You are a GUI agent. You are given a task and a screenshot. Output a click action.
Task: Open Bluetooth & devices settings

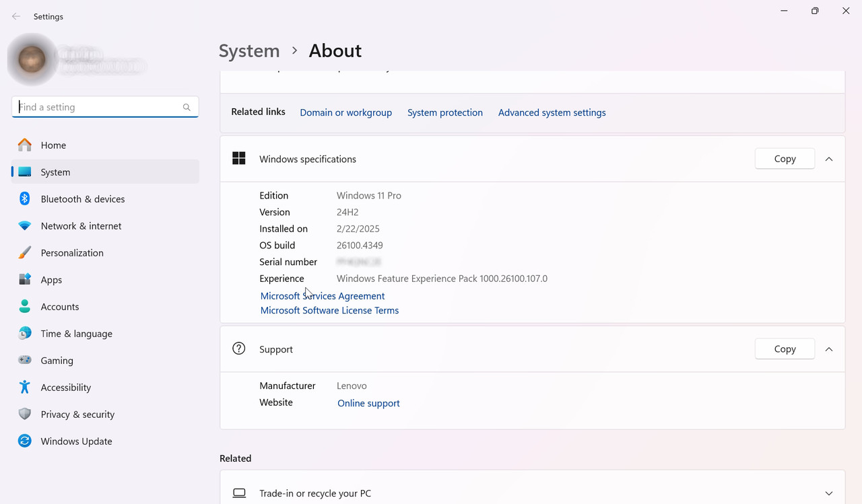(x=105, y=199)
